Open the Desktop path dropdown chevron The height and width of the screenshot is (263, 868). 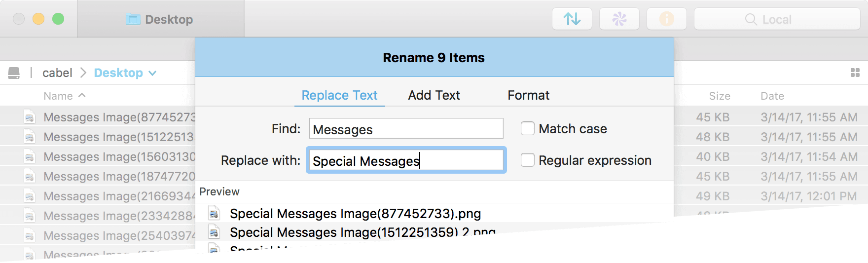(x=153, y=73)
